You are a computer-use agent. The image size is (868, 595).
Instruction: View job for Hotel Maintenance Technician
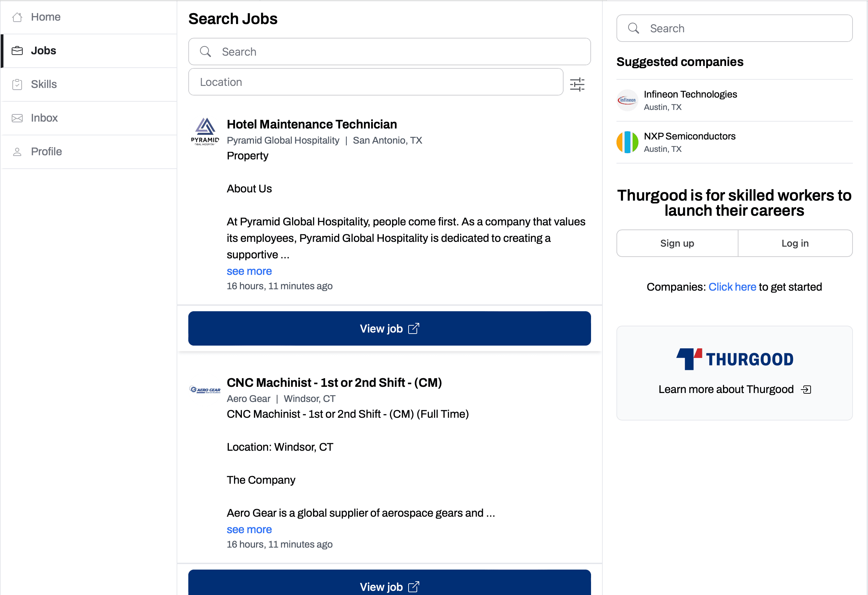coord(389,328)
